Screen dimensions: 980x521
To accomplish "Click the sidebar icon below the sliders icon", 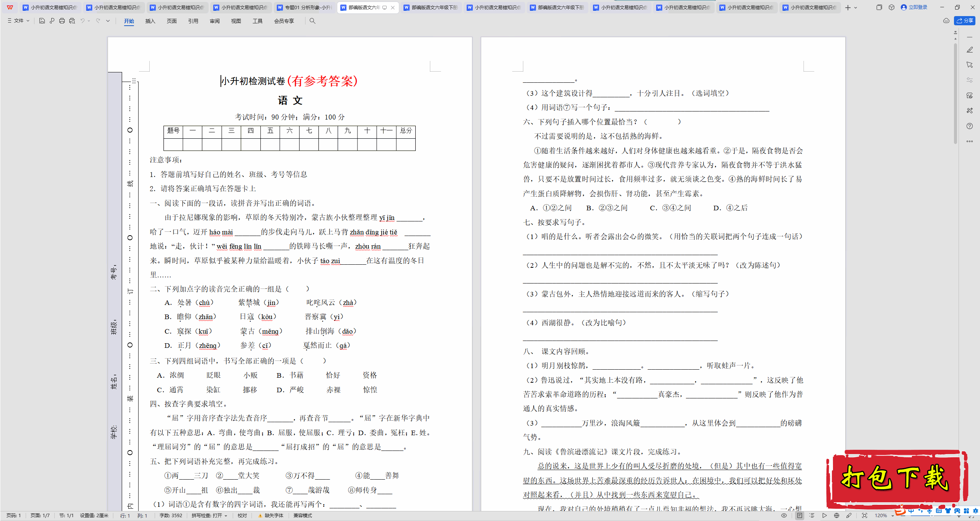I will pos(970,95).
